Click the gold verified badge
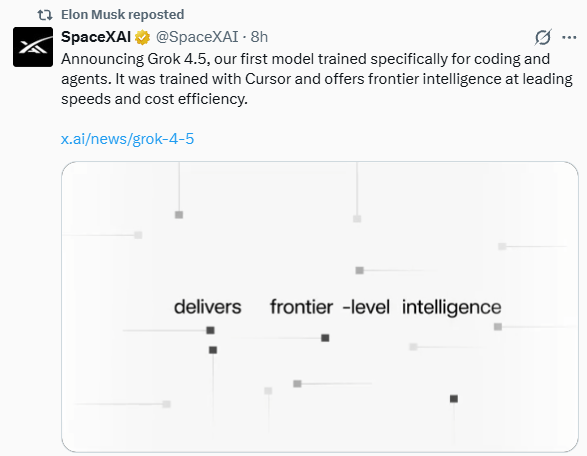The width and height of the screenshot is (587, 456). click(143, 37)
